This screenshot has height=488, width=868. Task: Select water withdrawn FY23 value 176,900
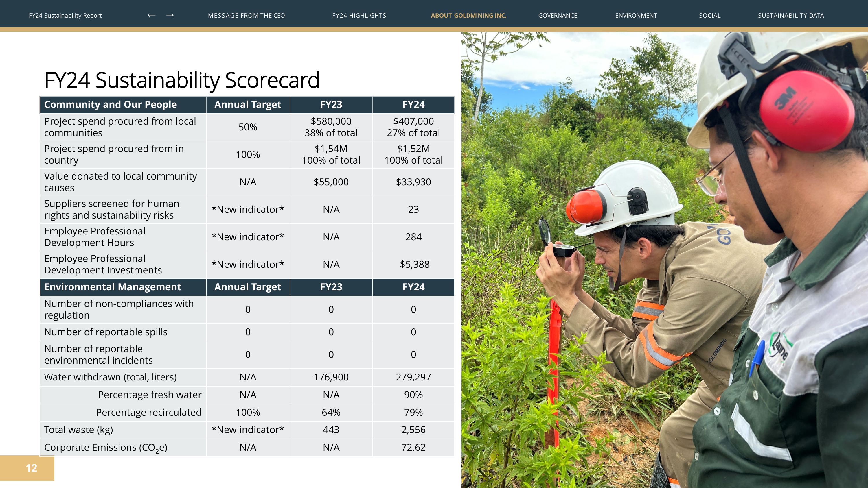pyautogui.click(x=331, y=377)
